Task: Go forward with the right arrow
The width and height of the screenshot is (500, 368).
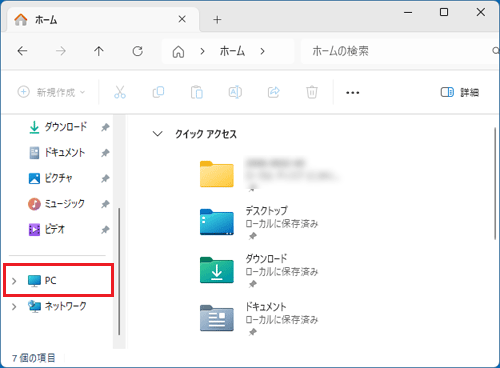Action: [x=61, y=51]
